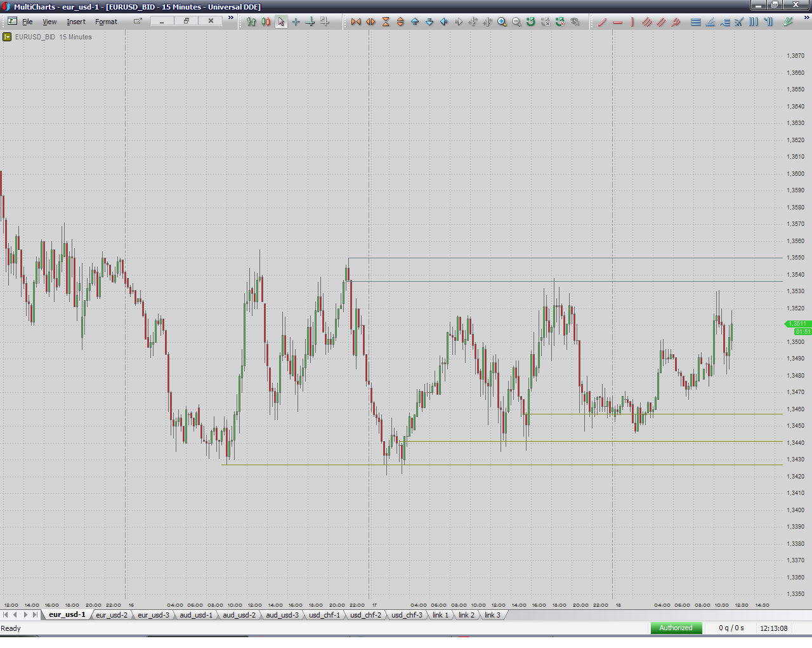The image size is (812, 648).
Task: Click the expand bar spacing icon
Action: 370,22
